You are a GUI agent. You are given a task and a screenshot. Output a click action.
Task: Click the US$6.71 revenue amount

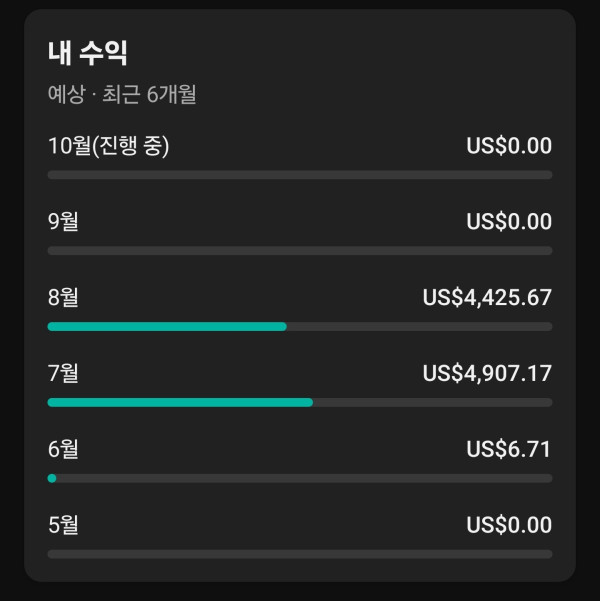pos(509,449)
